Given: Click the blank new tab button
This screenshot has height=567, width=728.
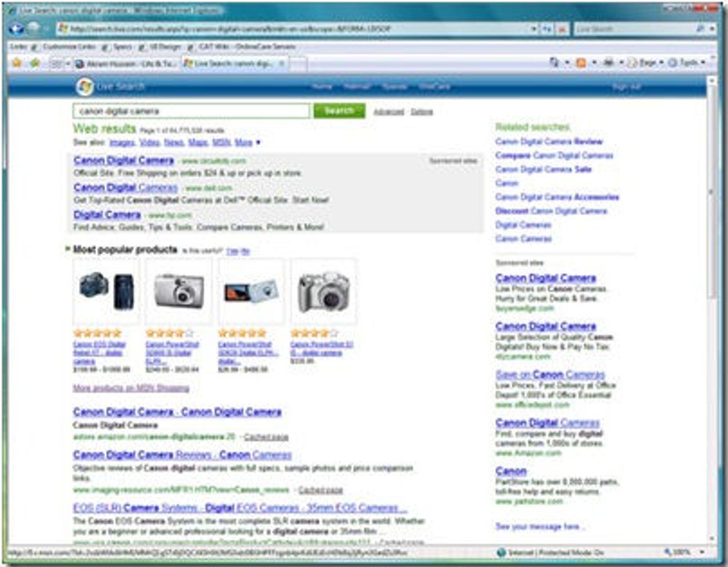Looking at the screenshot, I should pyautogui.click(x=298, y=64).
